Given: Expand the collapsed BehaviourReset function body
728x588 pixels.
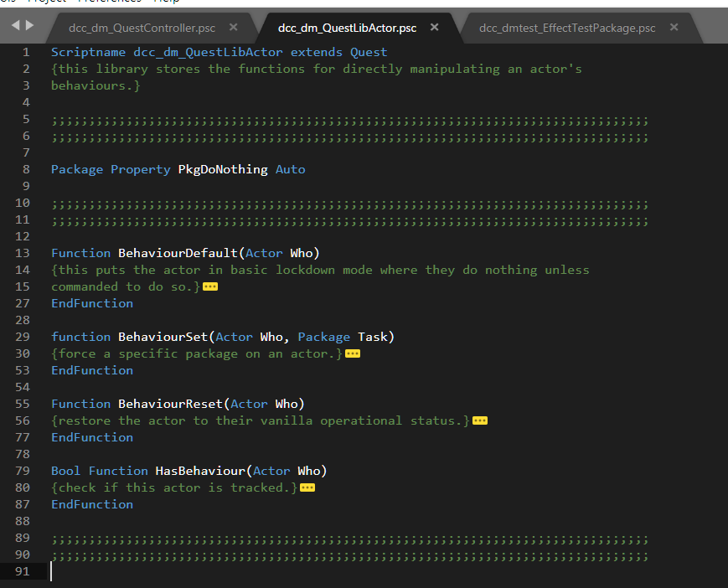Looking at the screenshot, I should pos(479,420).
